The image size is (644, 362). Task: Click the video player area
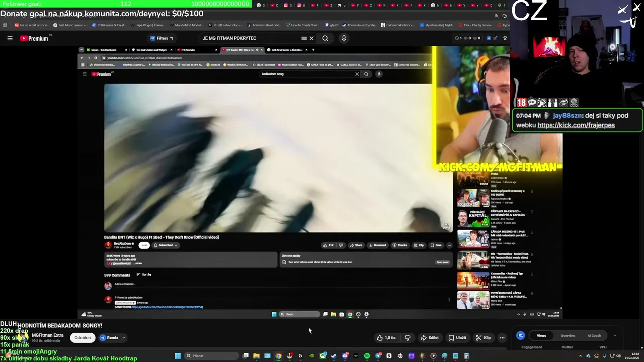pyautogui.click(x=278, y=158)
